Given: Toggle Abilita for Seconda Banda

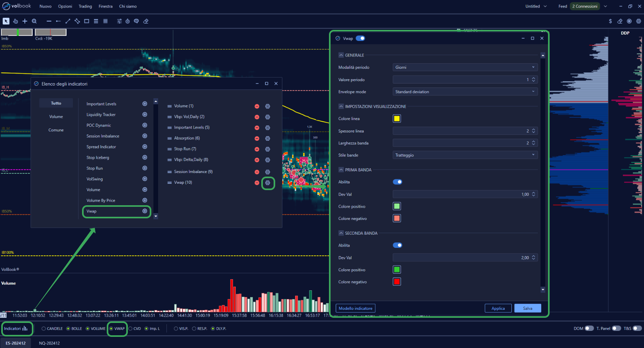Looking at the screenshot, I should click(397, 245).
